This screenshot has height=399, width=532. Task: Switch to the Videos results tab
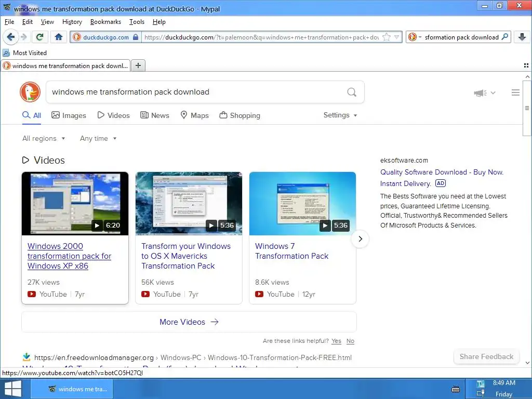[x=113, y=115]
